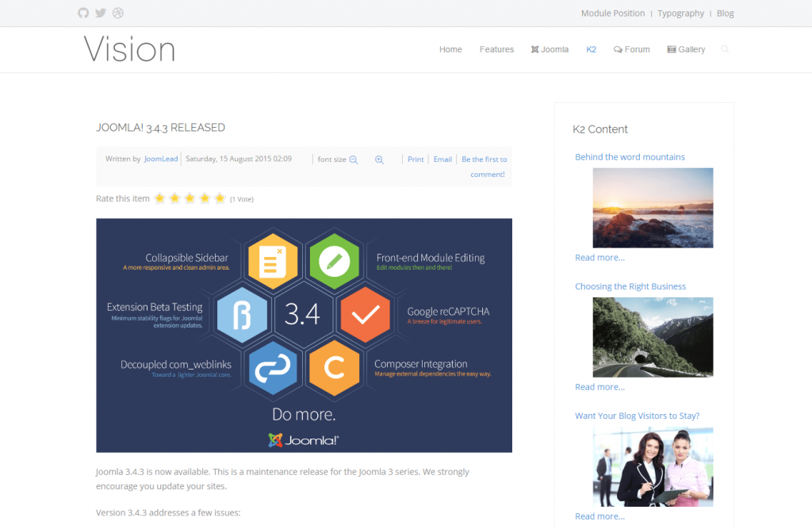Open site search via the magnifier icon
Screen dimensions: 812x529
click(x=725, y=49)
